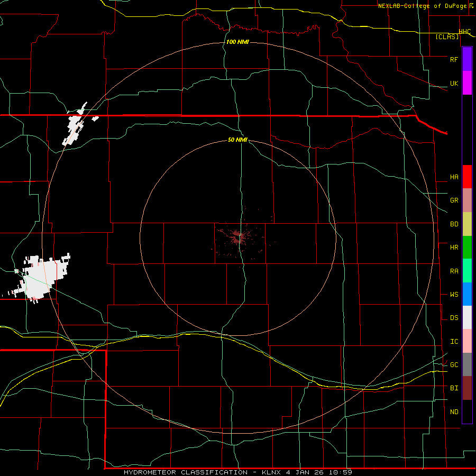Image resolution: width=476 pixels, height=476 pixels.
Task: Click the HA red legend color block
Action: tap(467, 177)
